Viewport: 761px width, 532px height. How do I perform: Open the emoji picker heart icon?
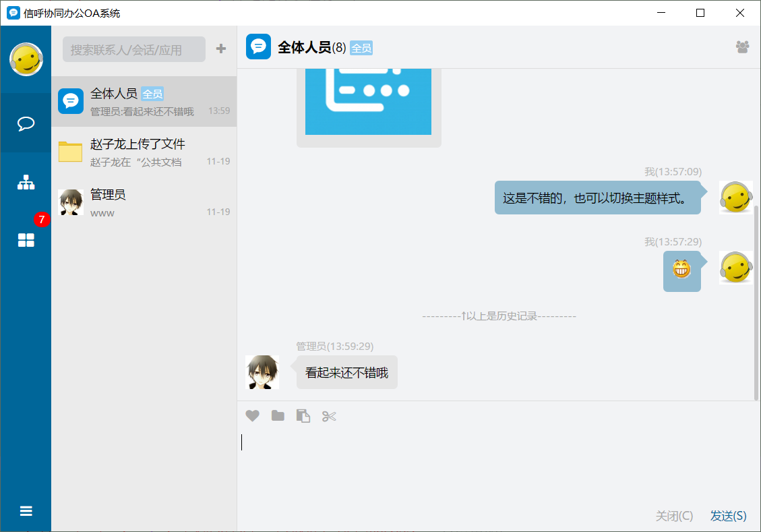[x=252, y=416]
